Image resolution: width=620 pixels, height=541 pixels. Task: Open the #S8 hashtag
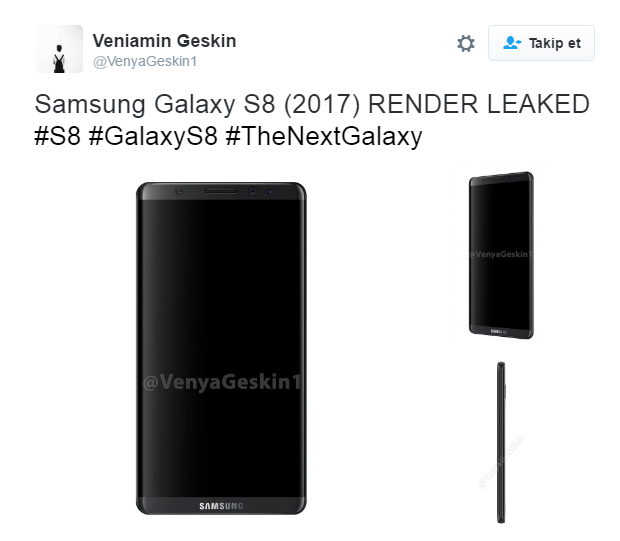[58, 136]
